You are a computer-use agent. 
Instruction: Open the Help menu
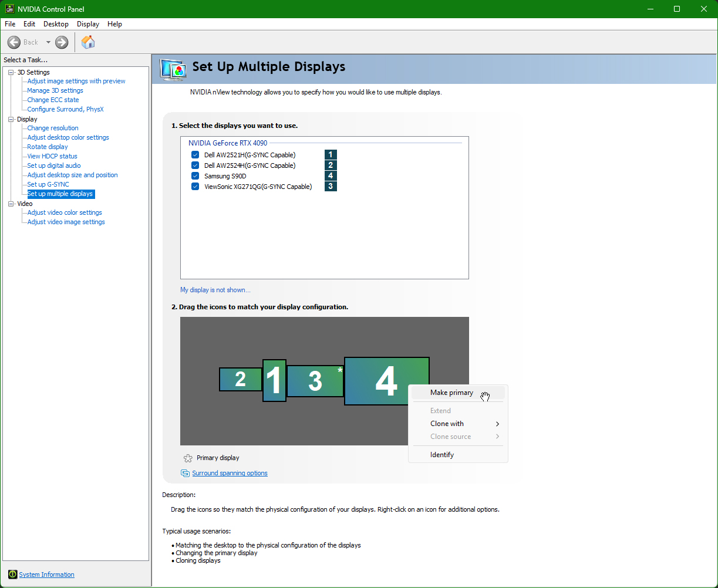[x=114, y=24]
